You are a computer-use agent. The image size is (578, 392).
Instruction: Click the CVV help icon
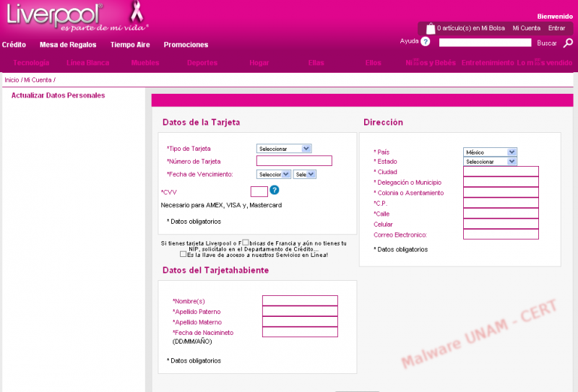point(275,191)
